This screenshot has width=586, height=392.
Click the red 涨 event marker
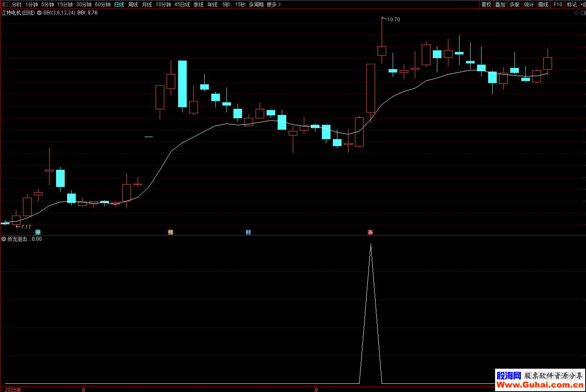click(x=370, y=232)
